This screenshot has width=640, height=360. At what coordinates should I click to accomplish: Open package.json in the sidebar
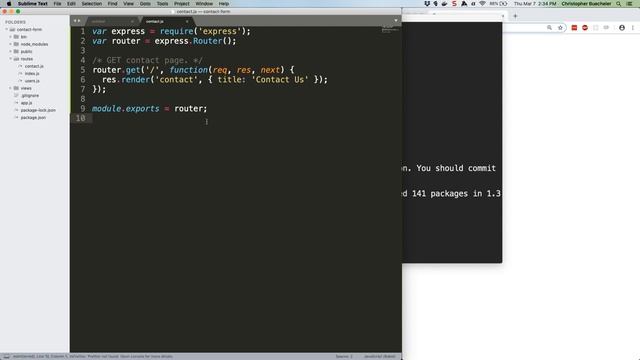click(x=33, y=118)
